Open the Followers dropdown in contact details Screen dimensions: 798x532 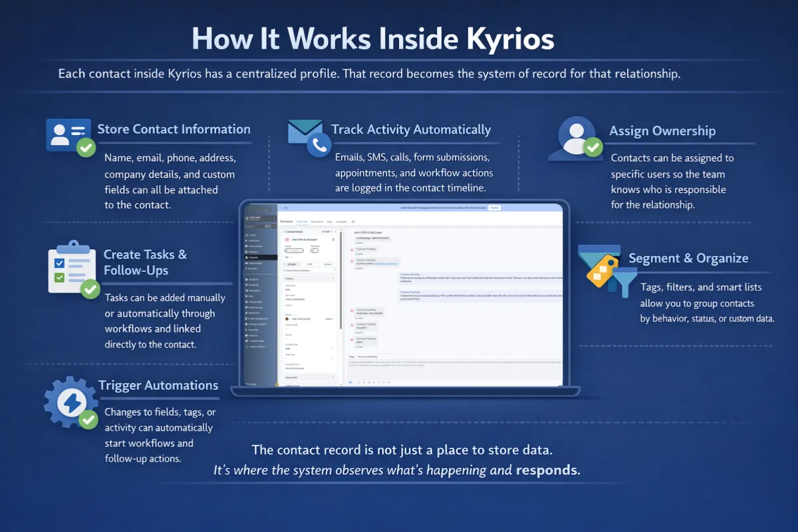pos(315,251)
